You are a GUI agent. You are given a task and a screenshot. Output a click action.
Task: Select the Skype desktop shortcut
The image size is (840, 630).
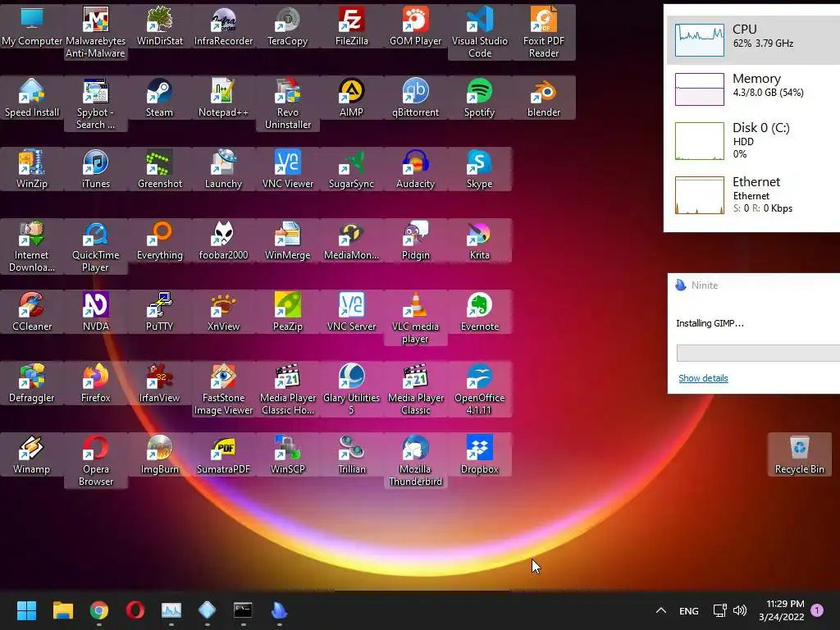479,169
